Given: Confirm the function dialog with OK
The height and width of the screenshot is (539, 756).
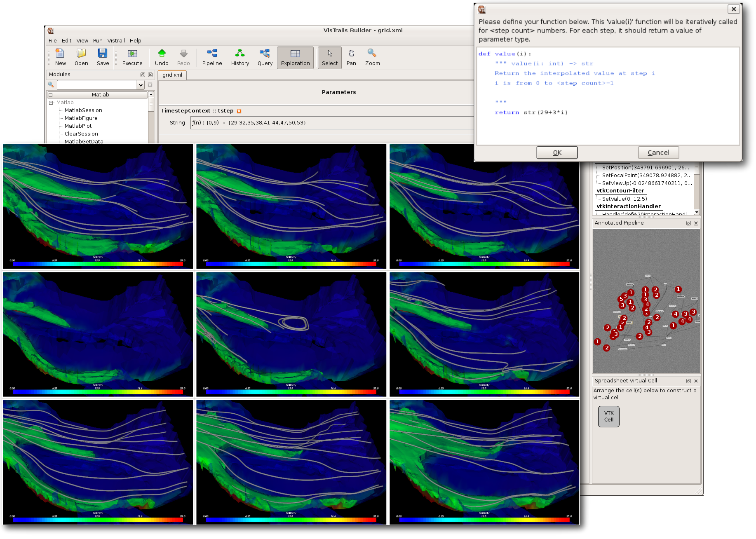Looking at the screenshot, I should 557,152.
